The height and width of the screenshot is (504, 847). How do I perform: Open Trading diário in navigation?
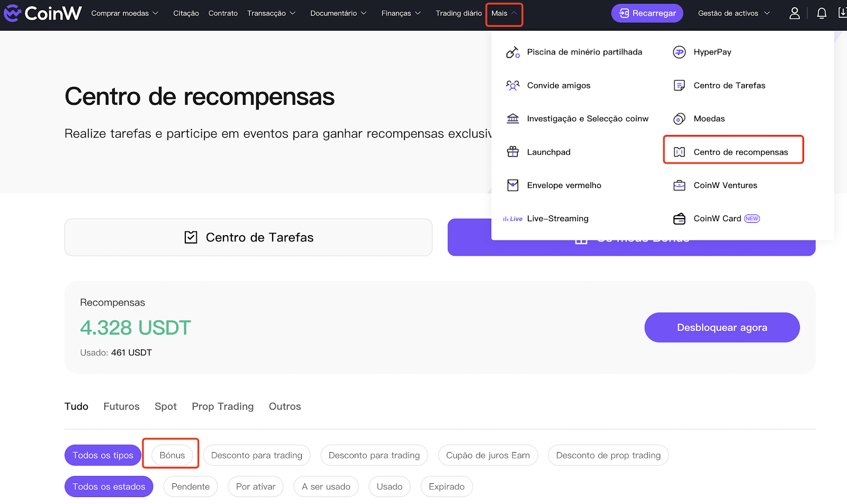click(459, 13)
